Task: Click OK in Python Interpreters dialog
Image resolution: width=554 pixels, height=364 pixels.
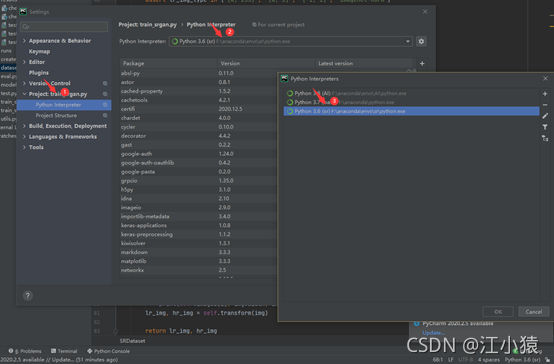Action: point(498,312)
